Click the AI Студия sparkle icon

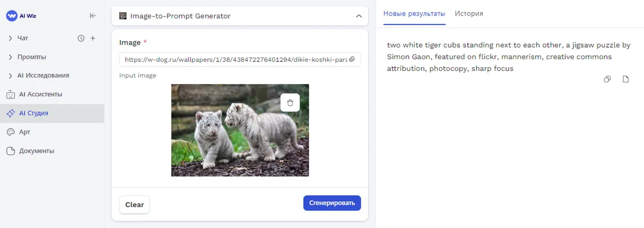10,113
